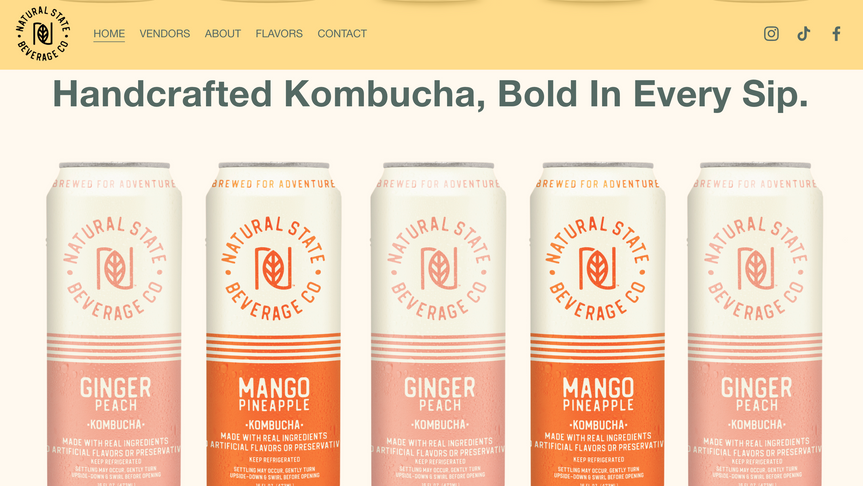Open the Vendors page

[165, 34]
